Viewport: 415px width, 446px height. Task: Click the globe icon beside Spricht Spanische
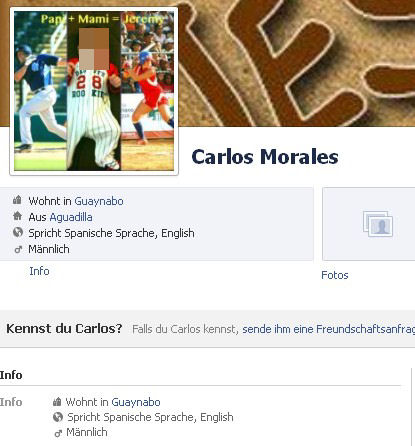click(x=18, y=232)
